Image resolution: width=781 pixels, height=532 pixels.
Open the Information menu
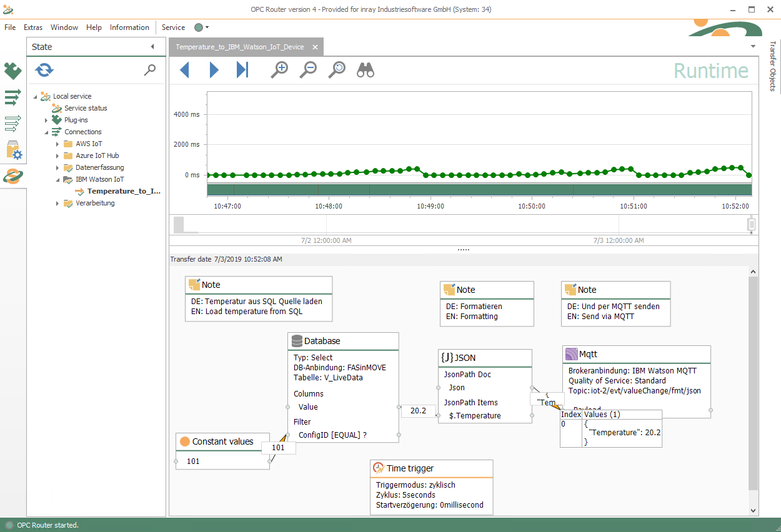pyautogui.click(x=129, y=27)
